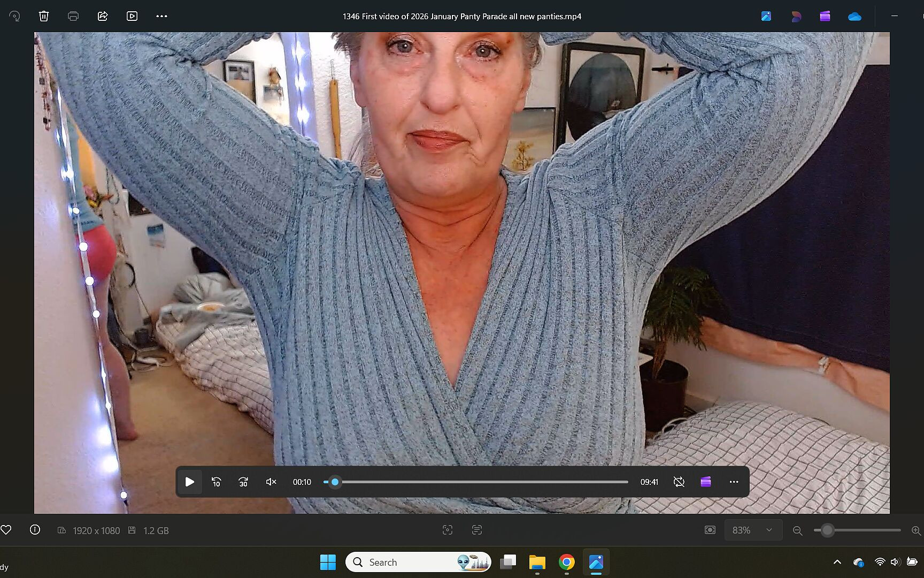Image resolution: width=924 pixels, height=578 pixels.
Task: Show file info panel
Action: click(x=35, y=530)
